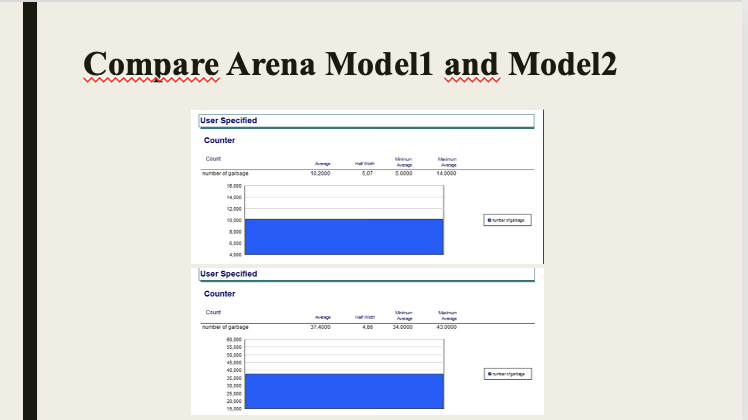The image size is (748, 420).
Task: Click the average value 10.2000
Action: [320, 173]
